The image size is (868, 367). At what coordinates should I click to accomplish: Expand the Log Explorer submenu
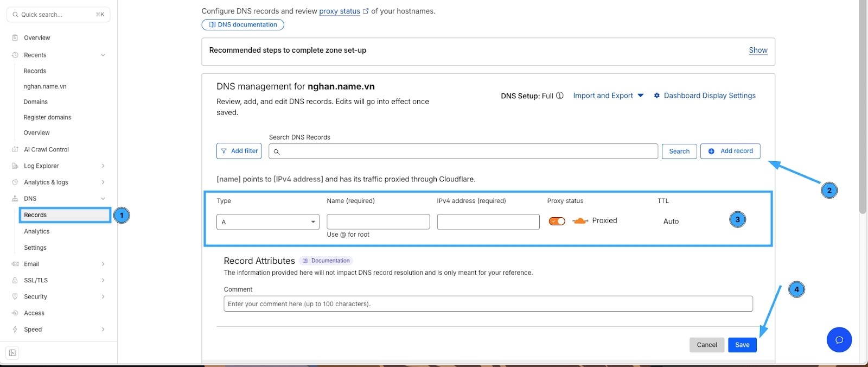(x=103, y=166)
